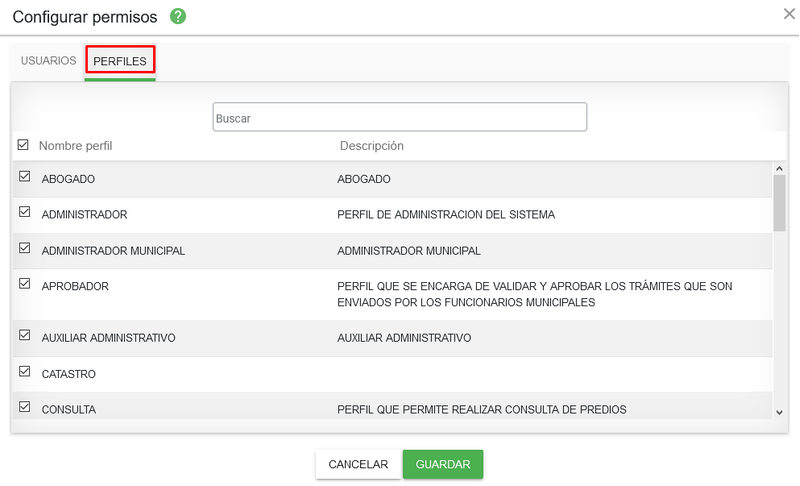The width and height of the screenshot is (800, 486).
Task: Switch to the USUARIOS tab
Action: pyautogui.click(x=48, y=61)
